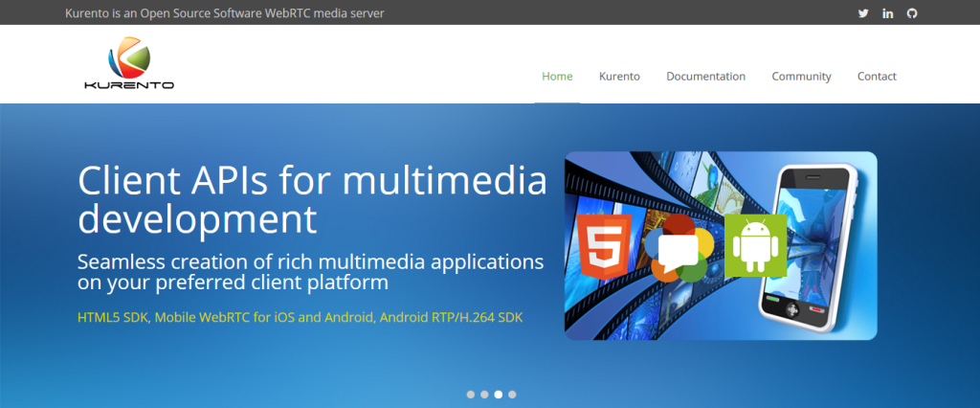Click the 'Kurento is an Open Source Software' tagline

point(224,13)
